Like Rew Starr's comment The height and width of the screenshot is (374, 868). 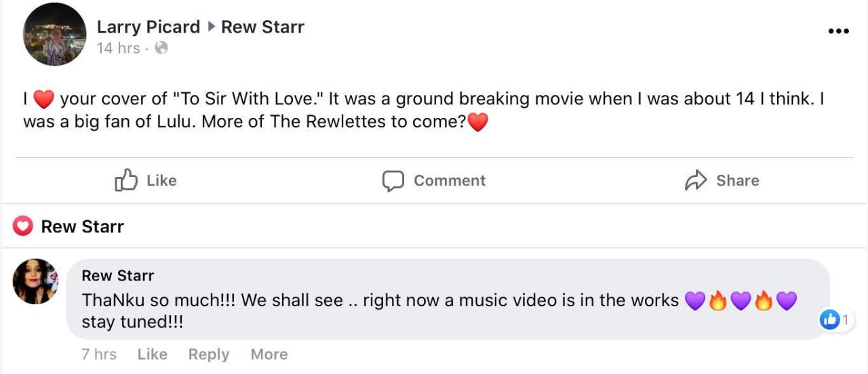(152, 354)
